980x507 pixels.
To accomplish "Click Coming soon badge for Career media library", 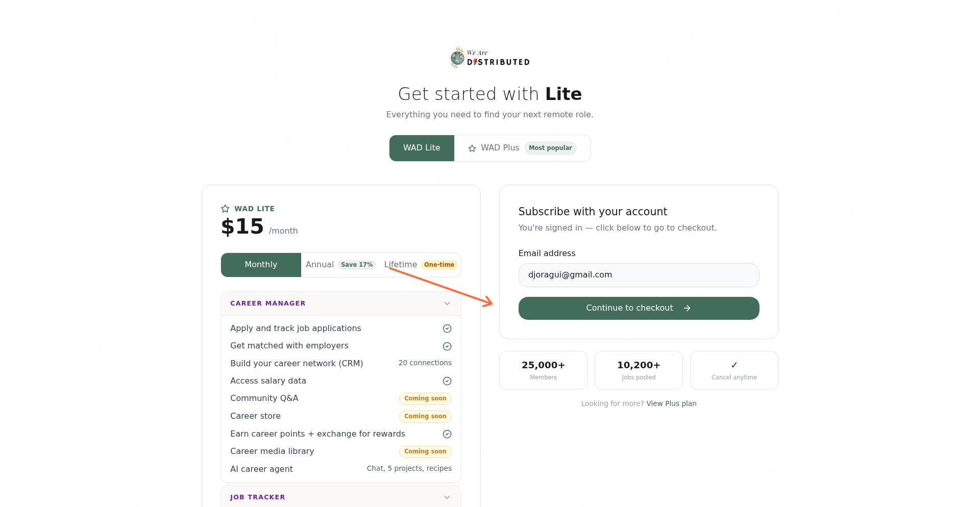I will tap(425, 451).
